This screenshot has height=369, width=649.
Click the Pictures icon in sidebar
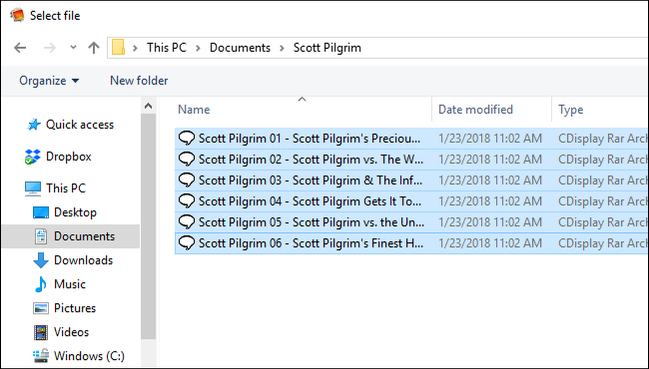[41, 308]
